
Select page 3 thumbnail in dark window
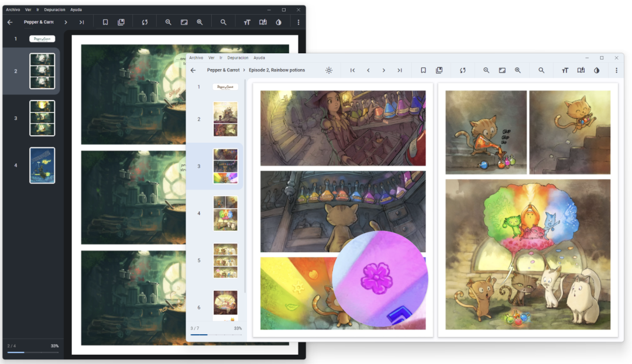(42, 118)
